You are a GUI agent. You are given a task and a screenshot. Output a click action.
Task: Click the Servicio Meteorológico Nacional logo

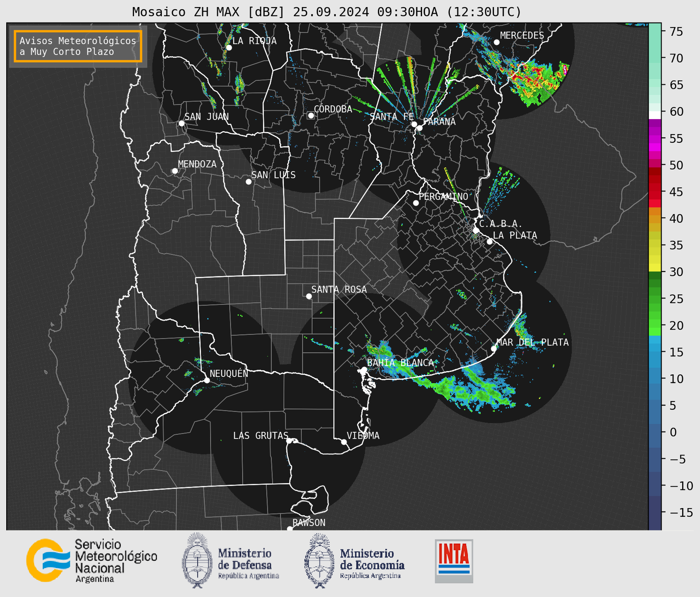(92, 561)
